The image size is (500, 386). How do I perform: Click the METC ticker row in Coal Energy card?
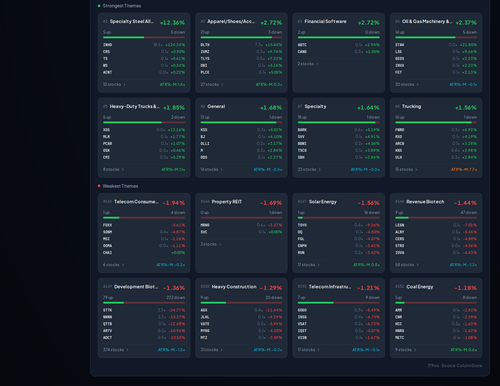(x=436, y=338)
